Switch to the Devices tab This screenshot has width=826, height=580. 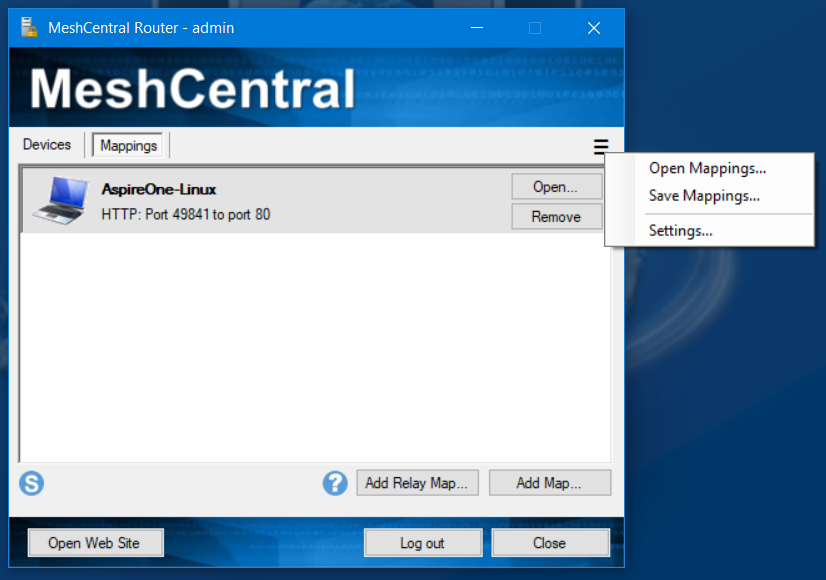[x=46, y=144]
